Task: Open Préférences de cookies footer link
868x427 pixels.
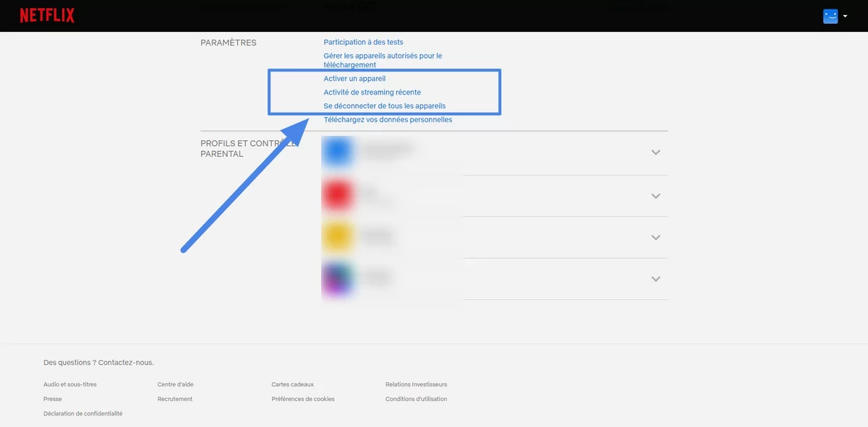Action: click(x=303, y=399)
